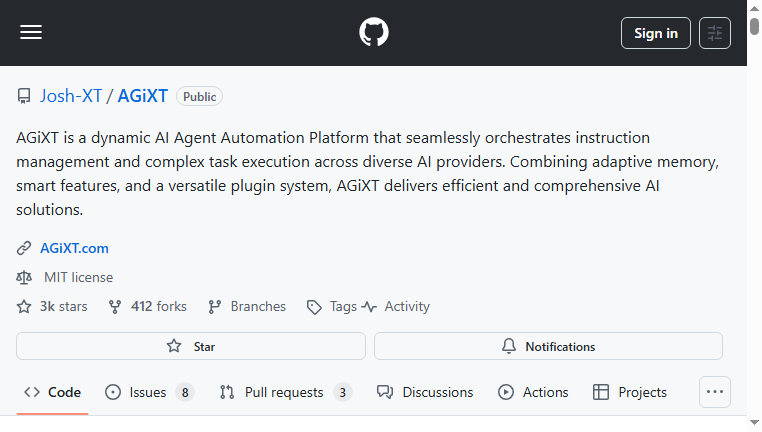
Task: Open the hamburger navigation menu
Action: tap(31, 33)
